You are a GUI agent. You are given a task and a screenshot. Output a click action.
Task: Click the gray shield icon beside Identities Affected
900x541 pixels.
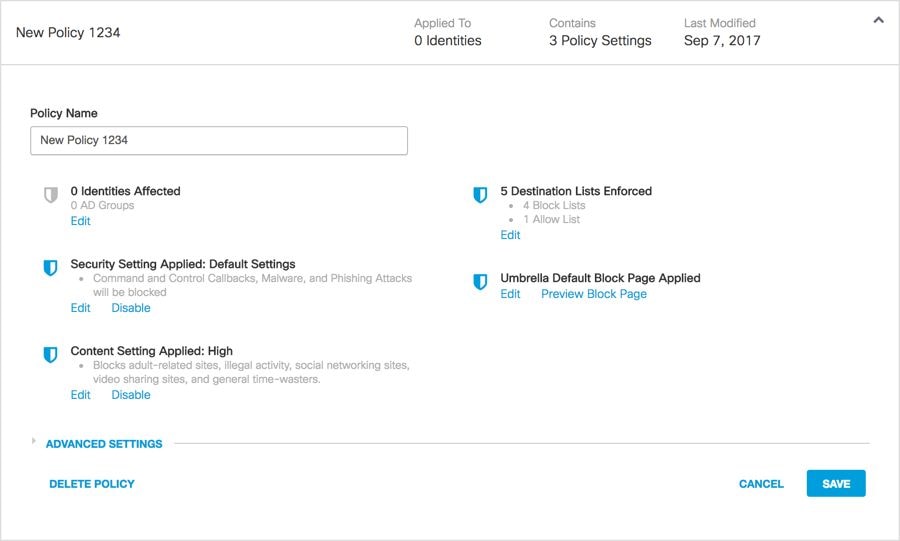point(51,195)
